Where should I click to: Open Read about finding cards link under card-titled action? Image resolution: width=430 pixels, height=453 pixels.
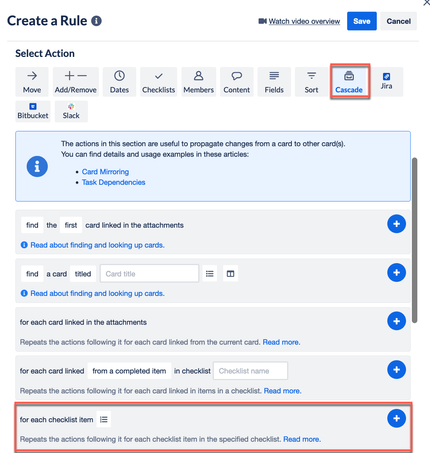click(97, 293)
